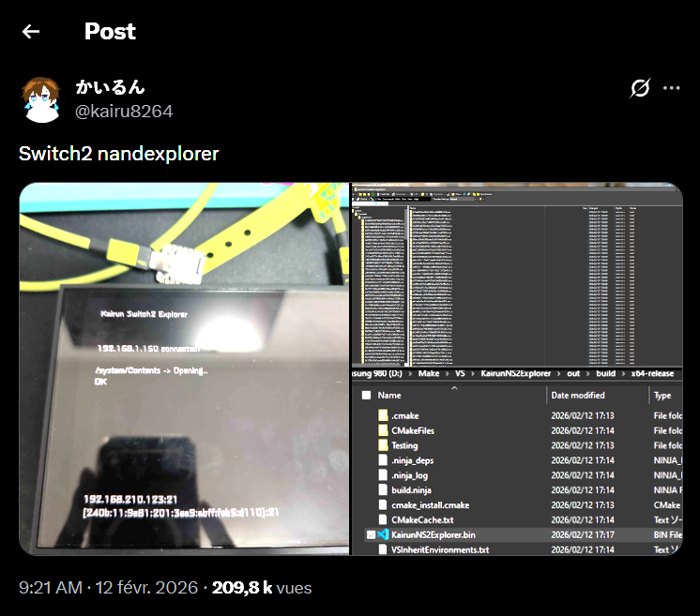This screenshot has width=700, height=616.
Task: Click the Testing folder icon
Action: pos(383,445)
